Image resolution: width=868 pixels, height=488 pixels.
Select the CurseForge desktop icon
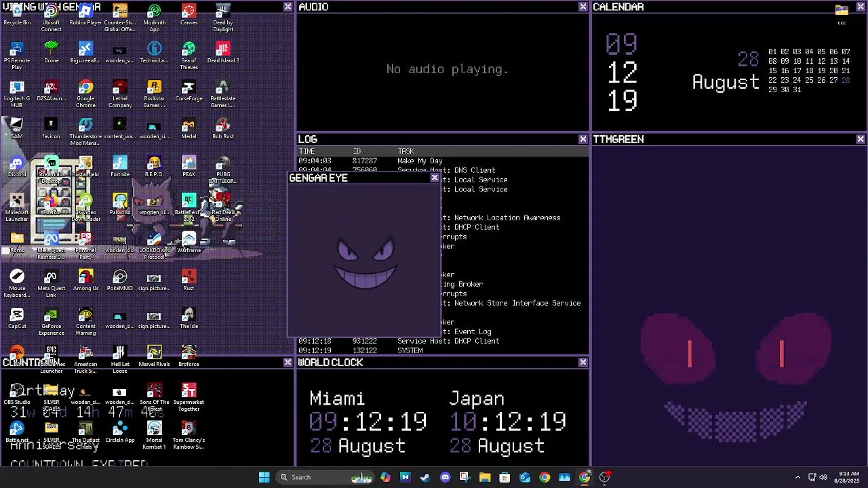pos(189,91)
